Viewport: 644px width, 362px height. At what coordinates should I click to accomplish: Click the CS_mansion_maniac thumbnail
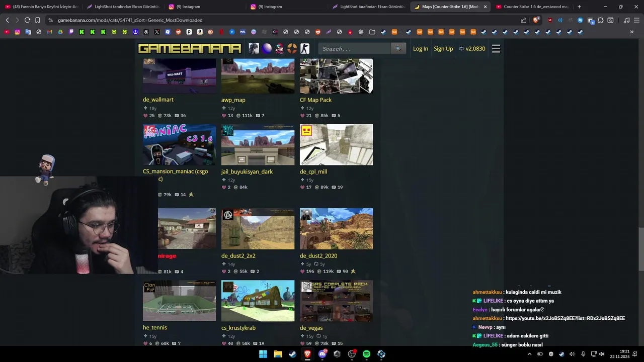[180, 145]
